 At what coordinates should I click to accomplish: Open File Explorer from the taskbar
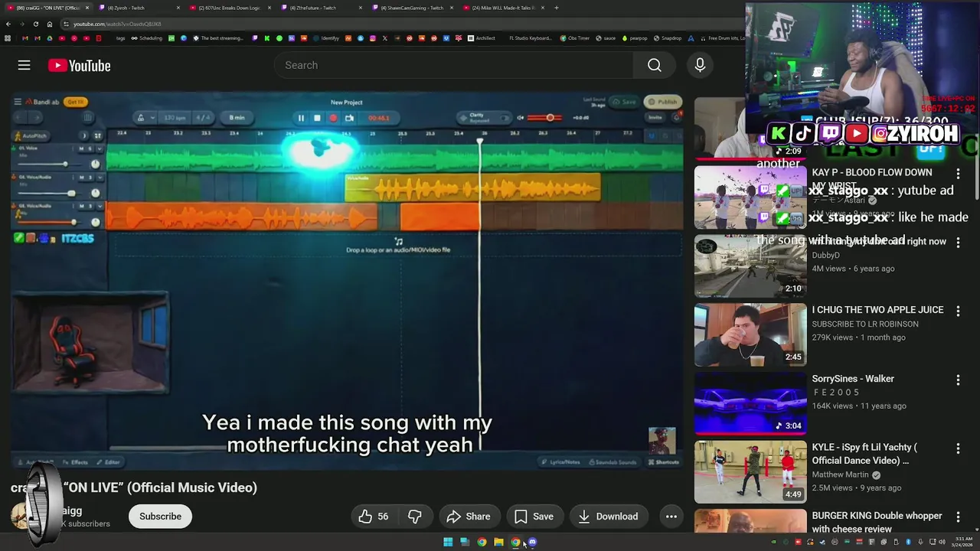498,543
